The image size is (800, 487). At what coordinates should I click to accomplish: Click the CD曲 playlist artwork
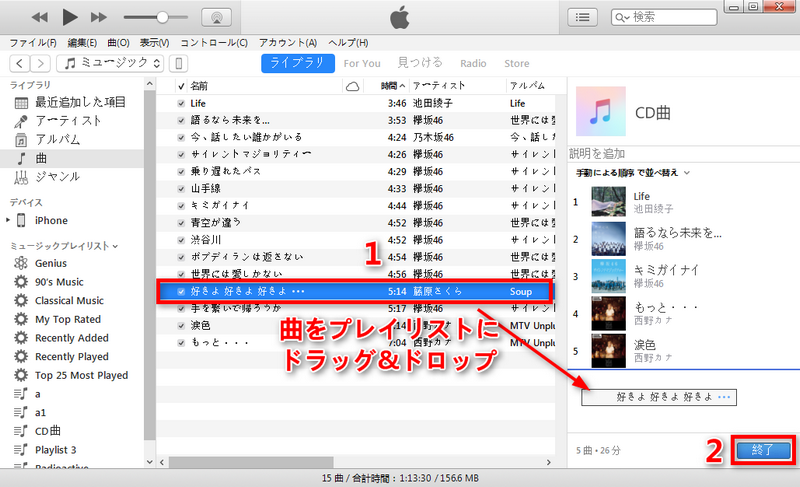(601, 111)
